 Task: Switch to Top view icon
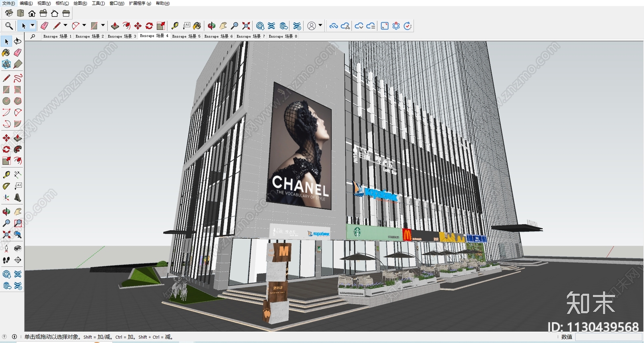click(21, 13)
